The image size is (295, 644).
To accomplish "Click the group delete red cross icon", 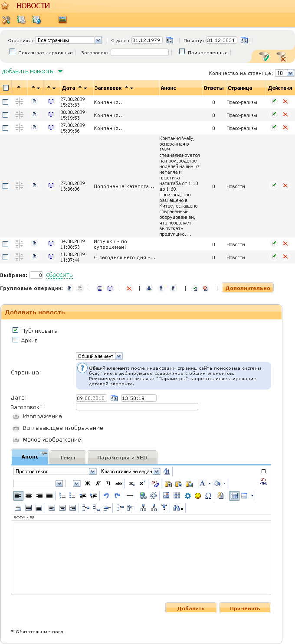I will point(129,289).
